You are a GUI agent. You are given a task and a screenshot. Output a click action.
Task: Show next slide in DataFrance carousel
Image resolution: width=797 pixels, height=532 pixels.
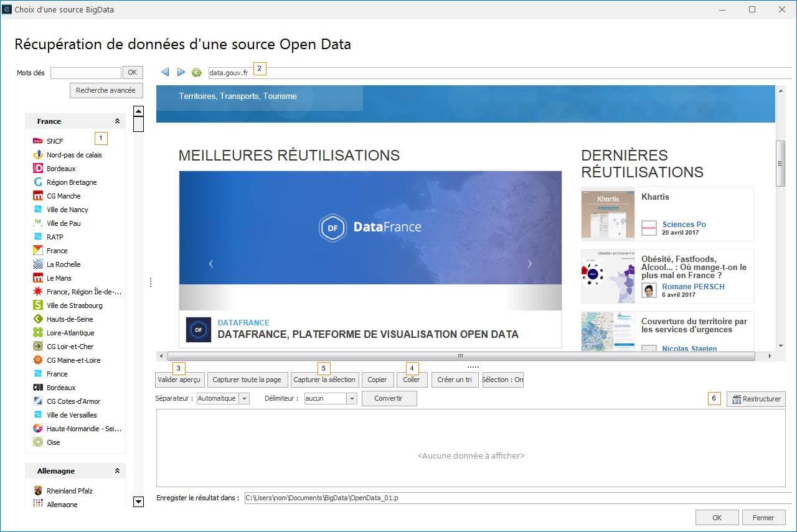(x=530, y=264)
